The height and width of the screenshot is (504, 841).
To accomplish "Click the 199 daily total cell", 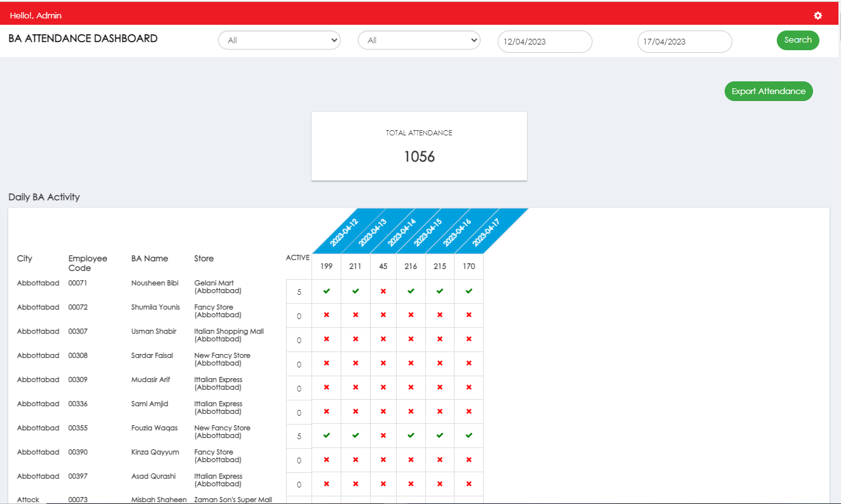I will coord(326,266).
